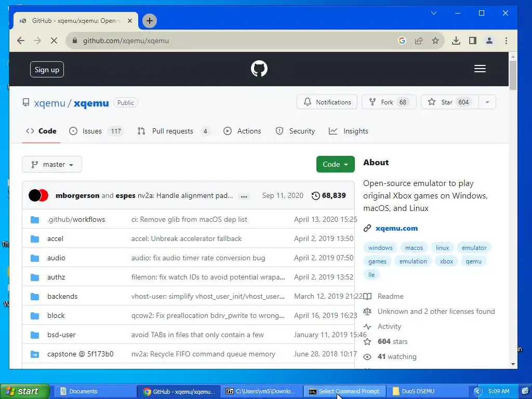
Task: Click the Notifications button
Action: coord(327,102)
